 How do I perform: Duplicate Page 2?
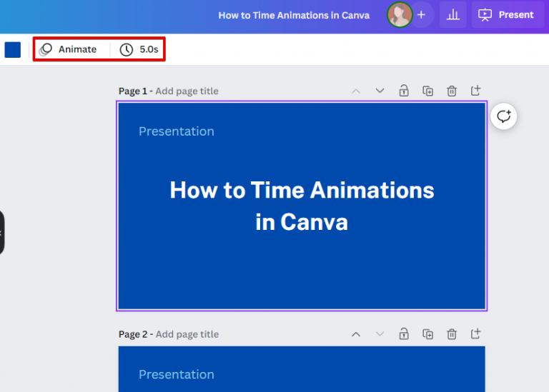coord(427,334)
